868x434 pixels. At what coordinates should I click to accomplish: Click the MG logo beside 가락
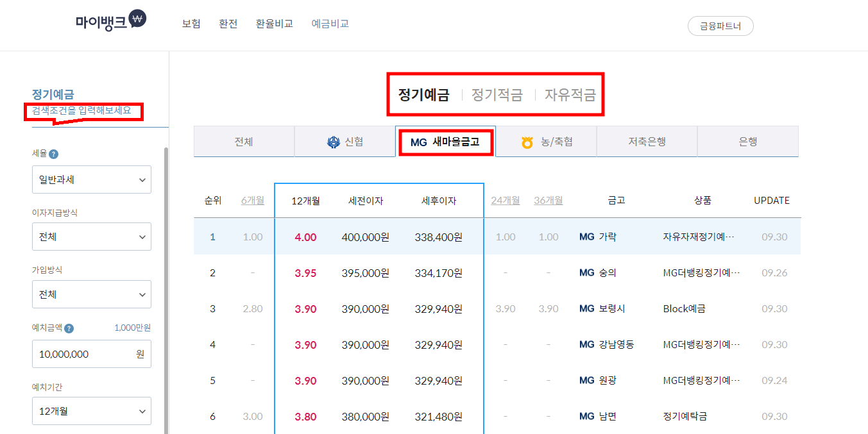pyautogui.click(x=586, y=237)
